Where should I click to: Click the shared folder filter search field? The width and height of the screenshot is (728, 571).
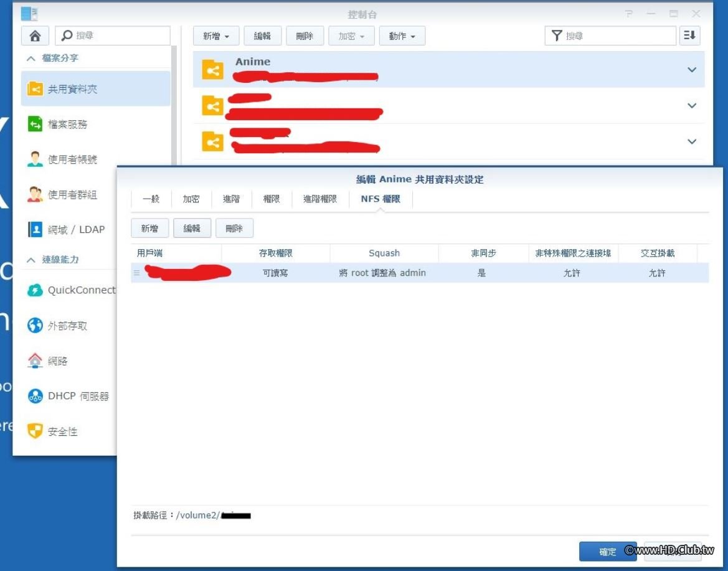(610, 35)
